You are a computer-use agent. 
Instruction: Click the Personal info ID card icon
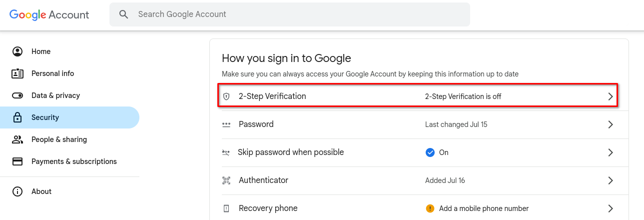tap(17, 73)
